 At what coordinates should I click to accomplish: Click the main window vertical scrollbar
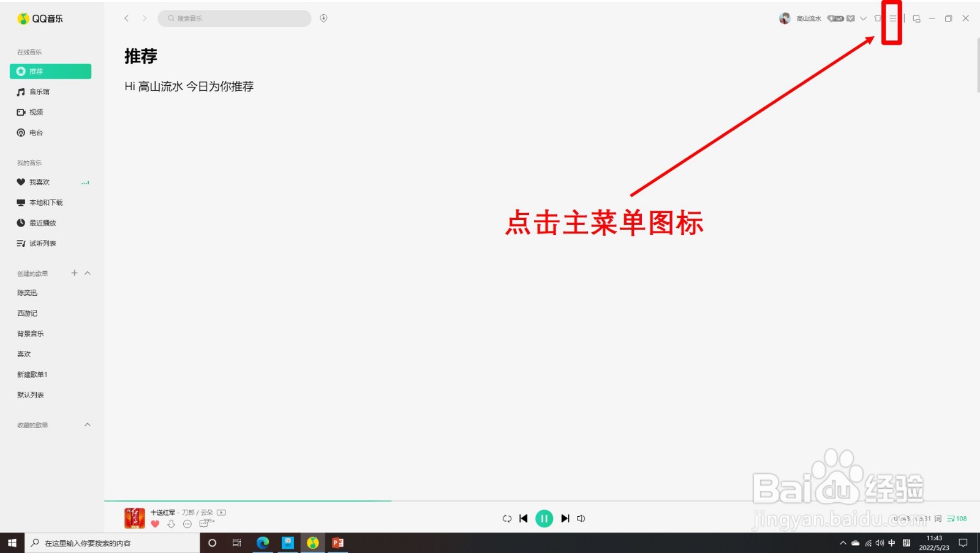click(x=978, y=65)
